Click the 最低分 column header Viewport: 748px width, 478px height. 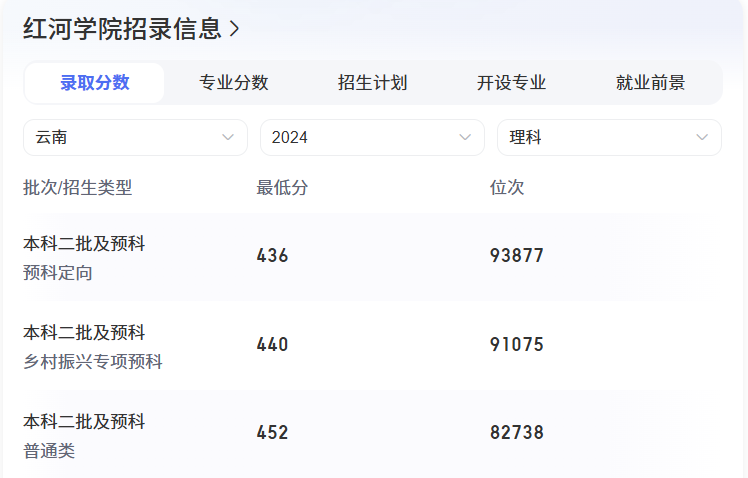pyautogui.click(x=282, y=187)
